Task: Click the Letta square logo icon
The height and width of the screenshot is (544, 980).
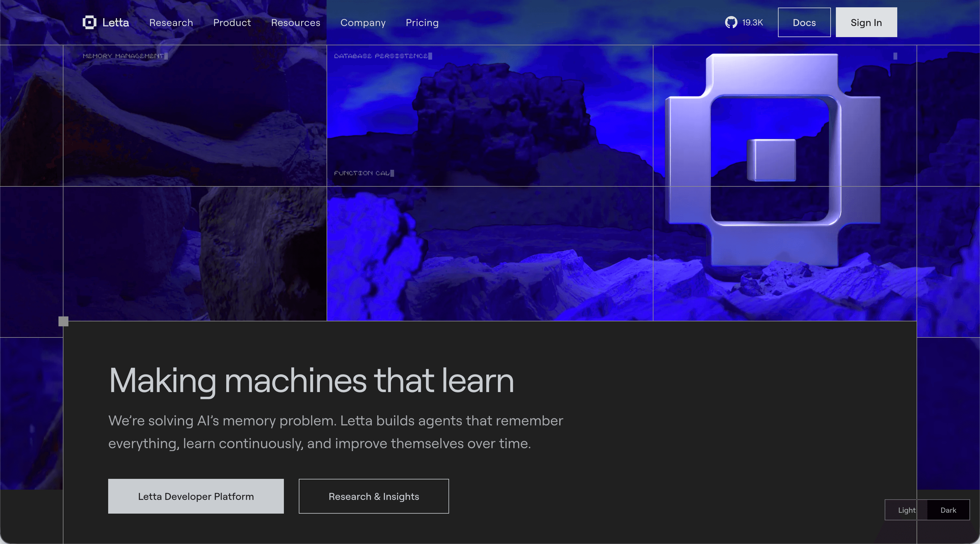Action: [x=89, y=22]
